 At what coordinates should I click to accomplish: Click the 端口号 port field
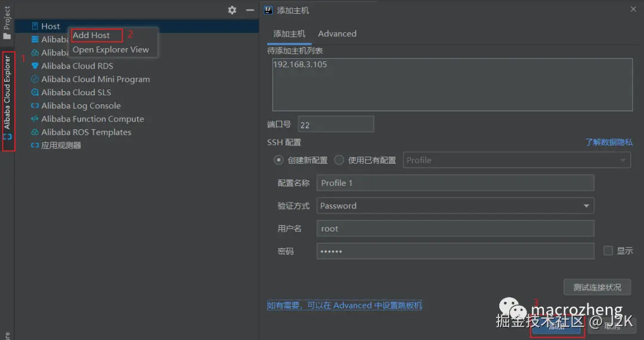click(336, 124)
